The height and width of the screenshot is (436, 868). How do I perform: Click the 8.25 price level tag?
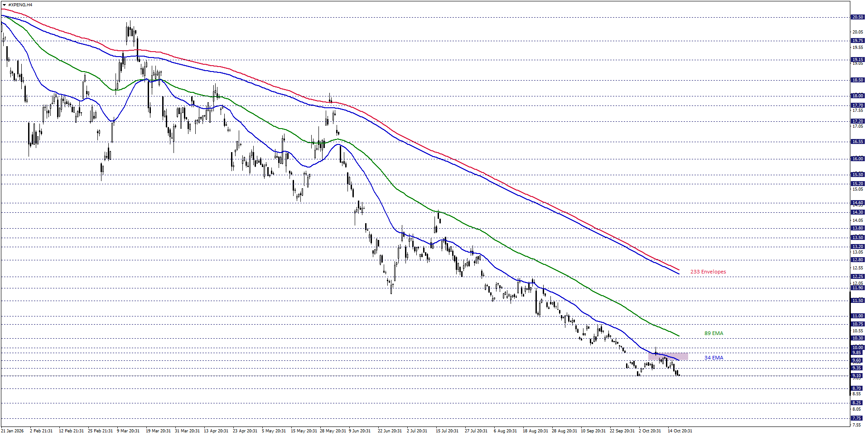(858, 403)
